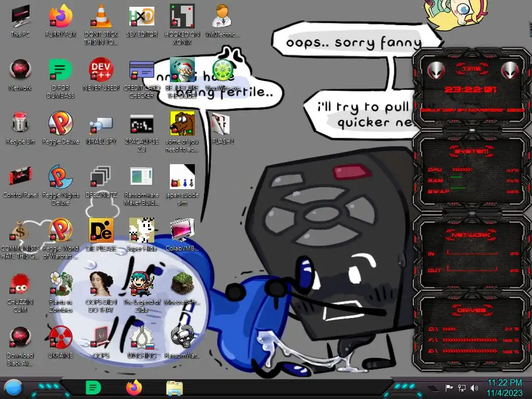Image resolution: width=532 pixels, height=399 pixels.
Task: Open the Recycle Bin
Action: [x=20, y=128]
